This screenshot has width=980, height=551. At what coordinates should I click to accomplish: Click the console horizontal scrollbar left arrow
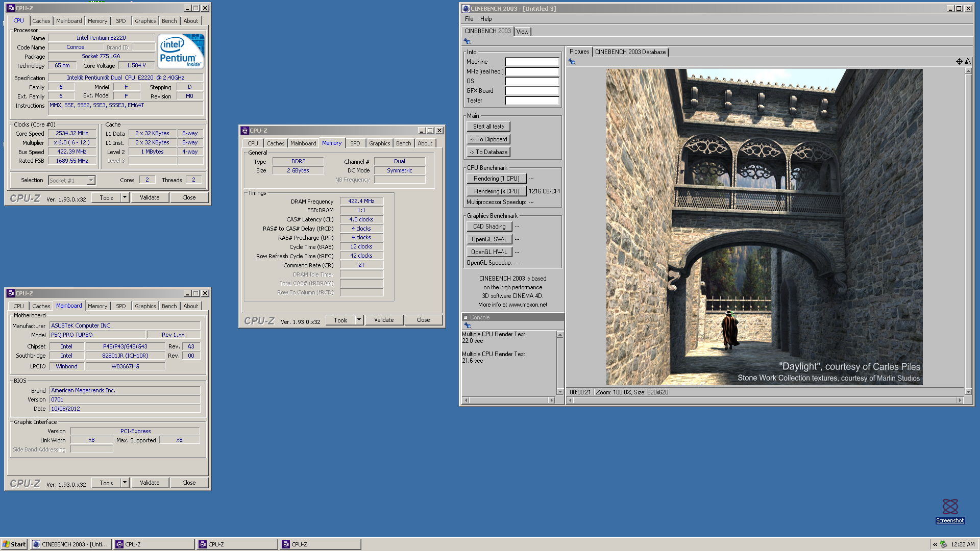tap(465, 400)
